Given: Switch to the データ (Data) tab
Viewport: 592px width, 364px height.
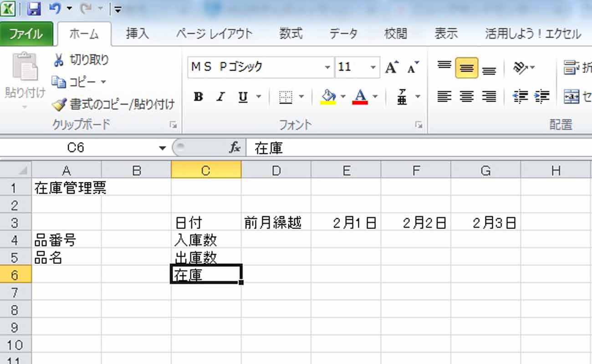Looking at the screenshot, I should click(344, 34).
